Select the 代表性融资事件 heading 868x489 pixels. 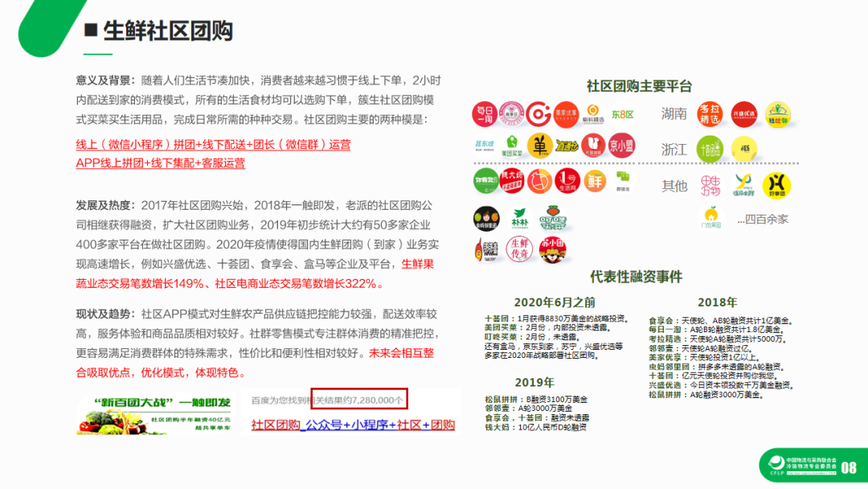pos(636,277)
